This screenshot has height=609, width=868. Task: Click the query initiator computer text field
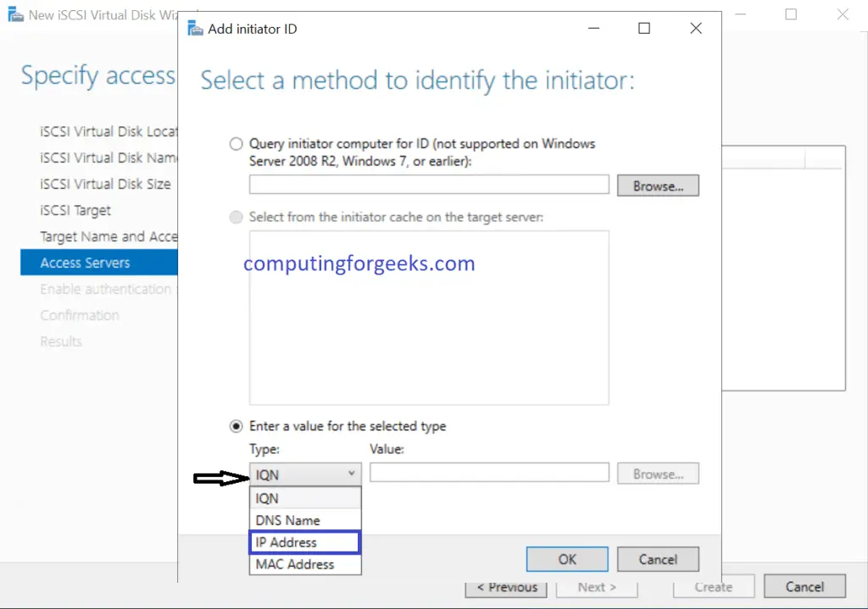click(x=429, y=185)
